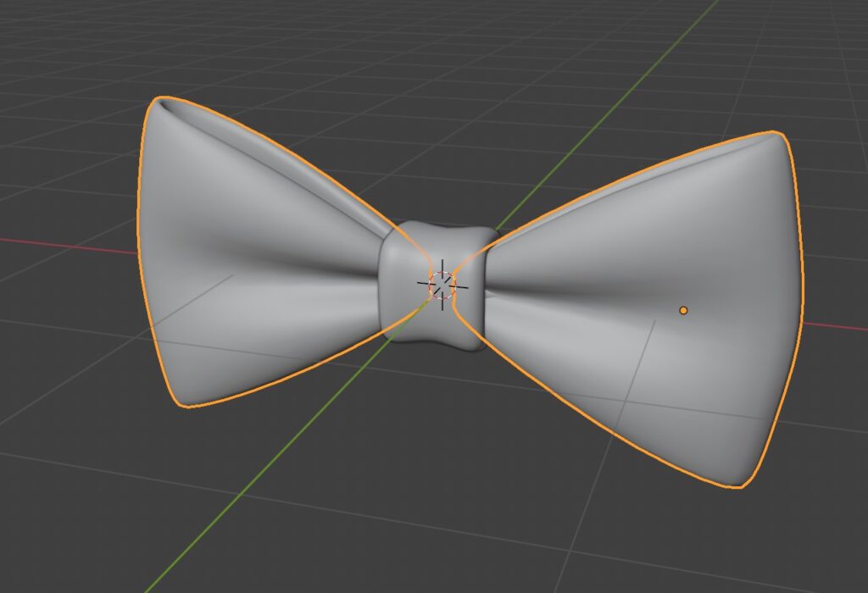Click orange selection outline on left wing's outer edge

(x=138, y=254)
